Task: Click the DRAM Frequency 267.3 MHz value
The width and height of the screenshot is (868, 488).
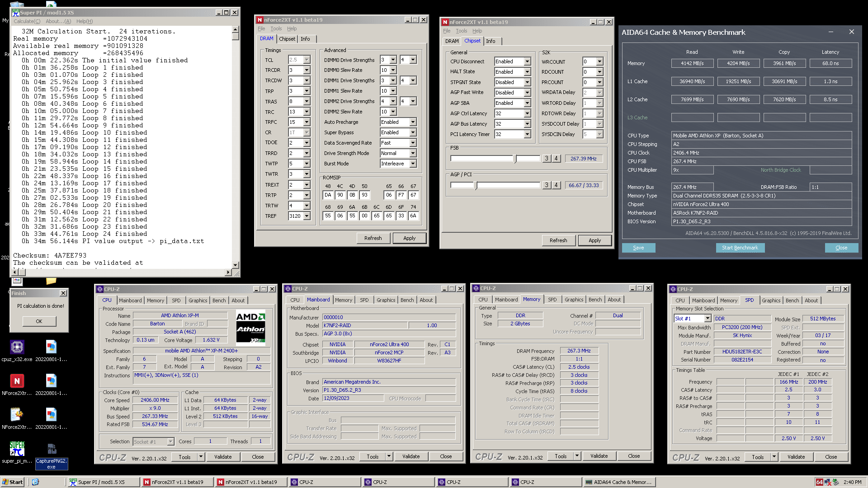Action: click(x=579, y=351)
